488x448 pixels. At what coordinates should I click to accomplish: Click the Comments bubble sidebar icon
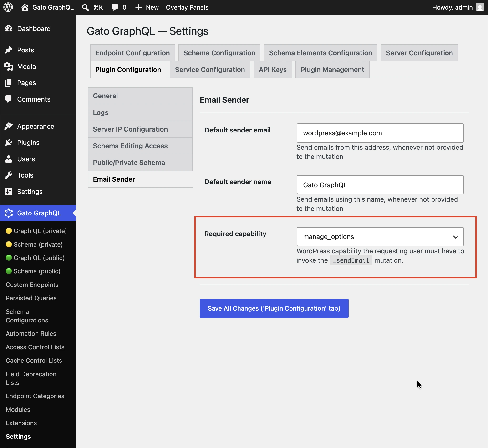pyautogui.click(x=9, y=99)
